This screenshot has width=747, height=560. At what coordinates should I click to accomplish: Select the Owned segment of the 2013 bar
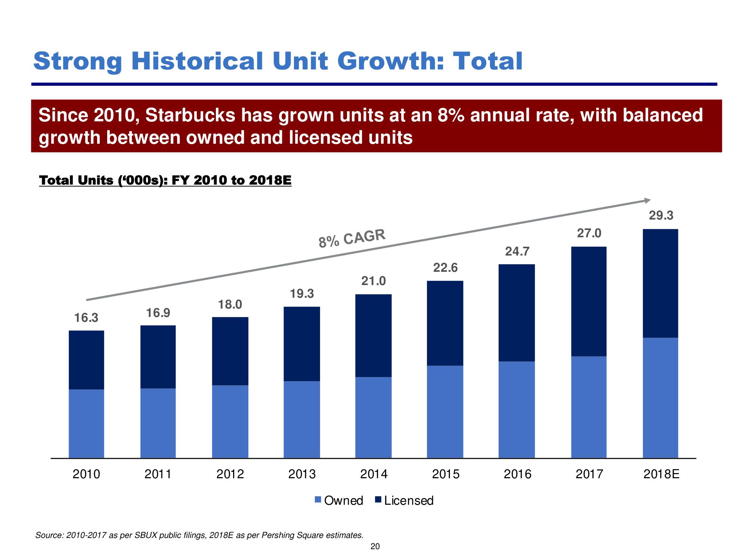(302, 420)
